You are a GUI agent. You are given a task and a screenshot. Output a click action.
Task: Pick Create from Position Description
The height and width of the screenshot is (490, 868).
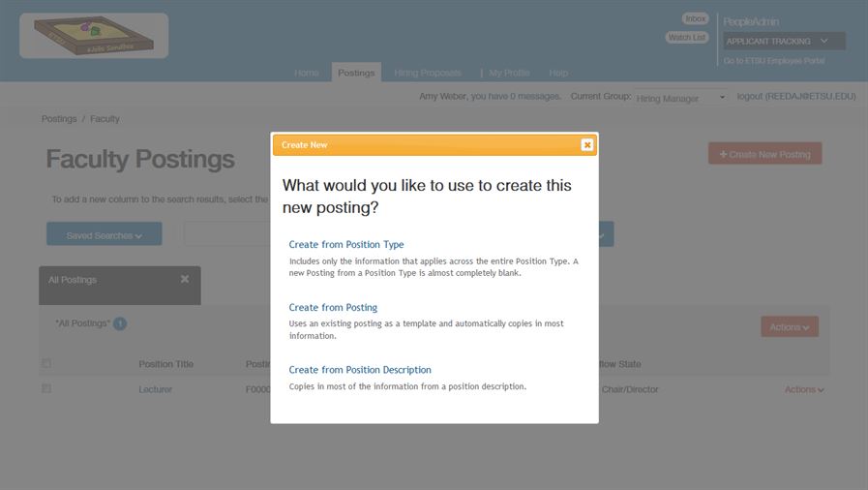(x=360, y=370)
